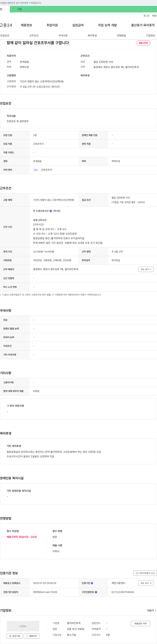This screenshot has height=644, width=157.
Task: Click the 국민연금, 고용보험, 산재보험, 건강보험 value
Action: tap(52, 260)
